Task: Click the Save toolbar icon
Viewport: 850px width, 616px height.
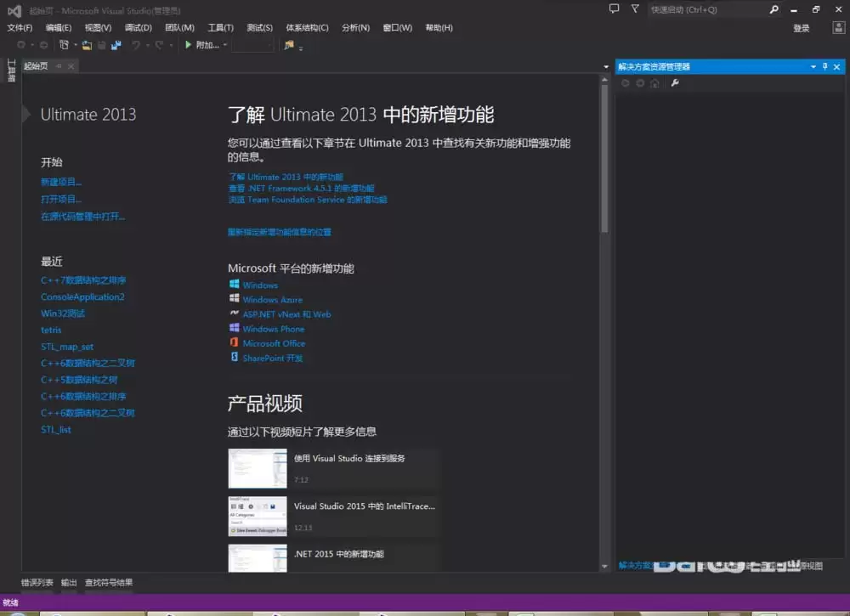Action: coord(102,45)
